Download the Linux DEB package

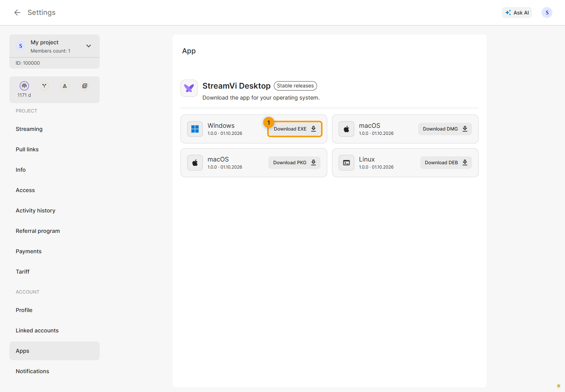(446, 163)
